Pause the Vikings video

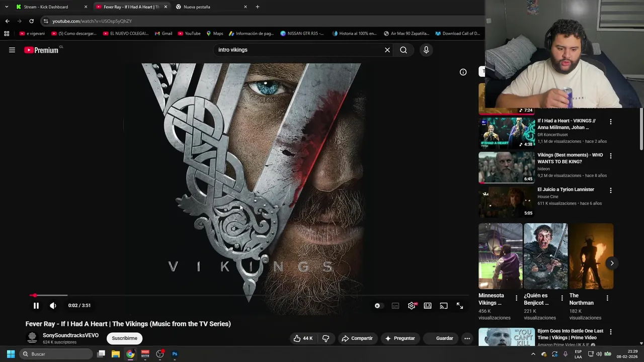[x=36, y=306]
